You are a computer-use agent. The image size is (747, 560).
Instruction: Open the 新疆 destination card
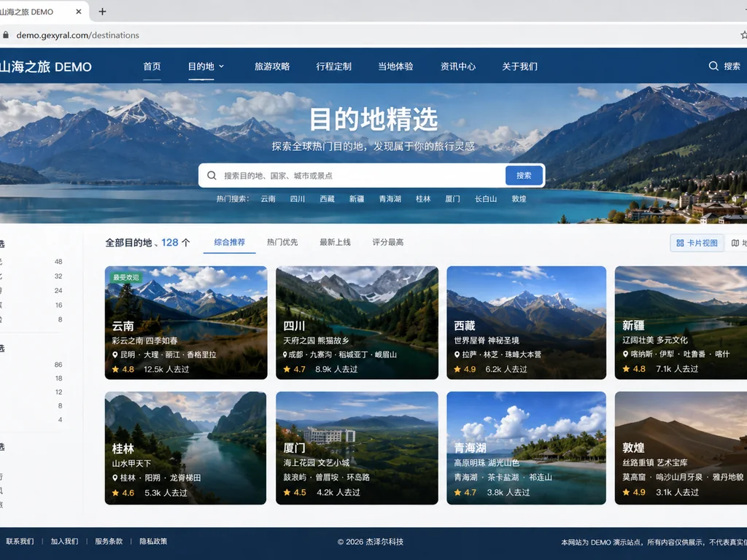pos(681,323)
